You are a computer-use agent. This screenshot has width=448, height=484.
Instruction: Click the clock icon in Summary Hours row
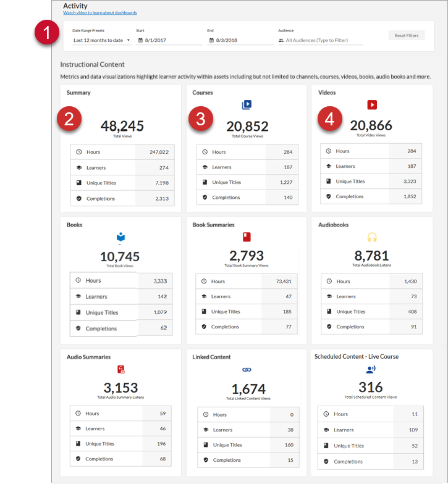coord(79,152)
